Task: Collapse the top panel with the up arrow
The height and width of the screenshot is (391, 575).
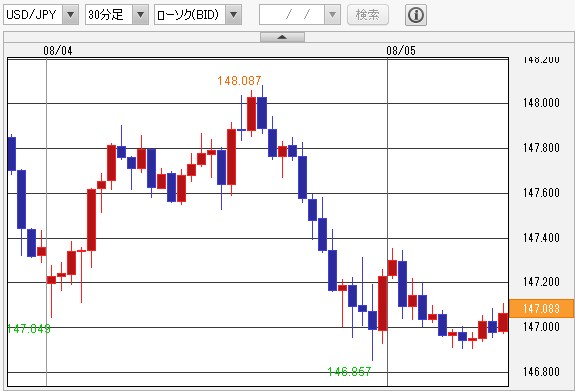Action: (282, 37)
